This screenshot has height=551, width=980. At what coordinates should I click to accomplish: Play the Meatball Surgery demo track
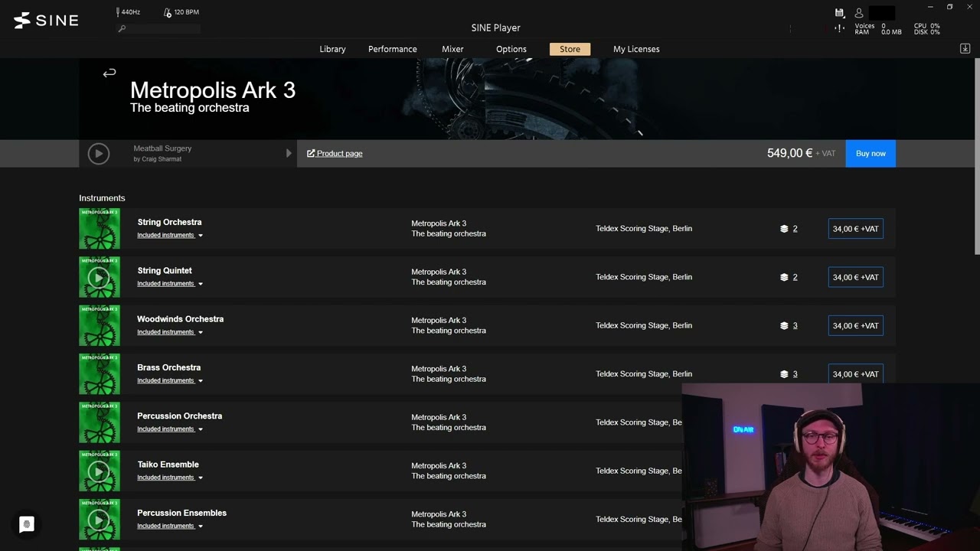coord(98,154)
